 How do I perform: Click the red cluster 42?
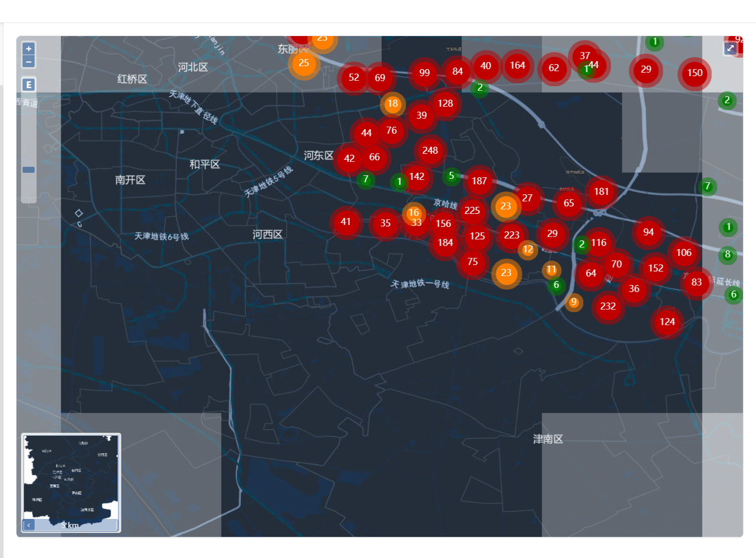click(349, 158)
